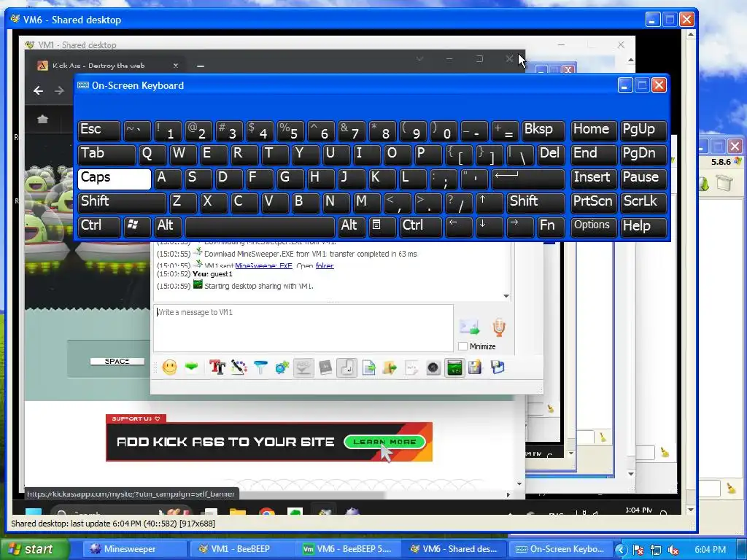Click the dictionary book icon in chat toolbar
This screenshot has height=560, width=747.
point(325,367)
